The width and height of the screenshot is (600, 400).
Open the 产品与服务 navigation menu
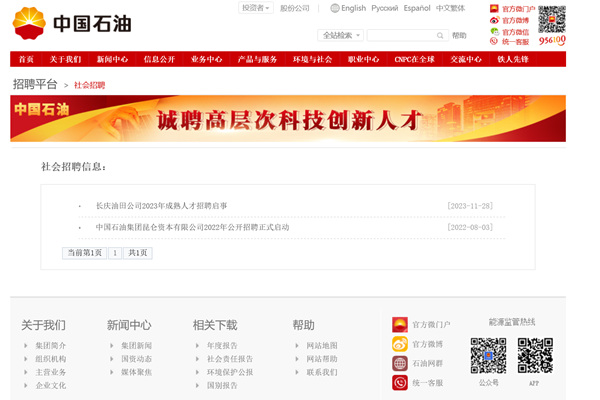[257, 59]
